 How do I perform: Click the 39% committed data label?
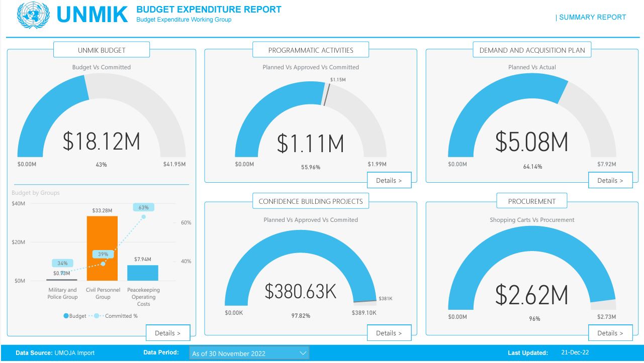tap(103, 254)
